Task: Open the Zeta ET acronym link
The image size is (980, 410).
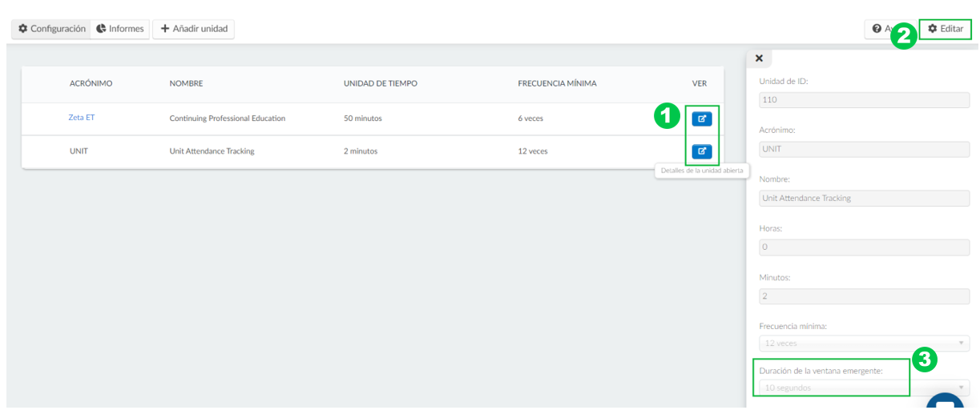Action: (82, 118)
